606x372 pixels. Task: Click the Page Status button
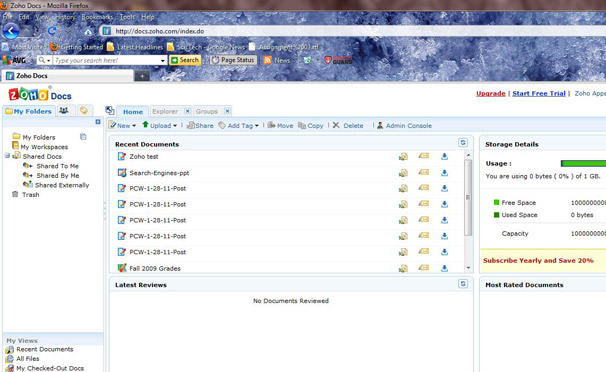233,60
